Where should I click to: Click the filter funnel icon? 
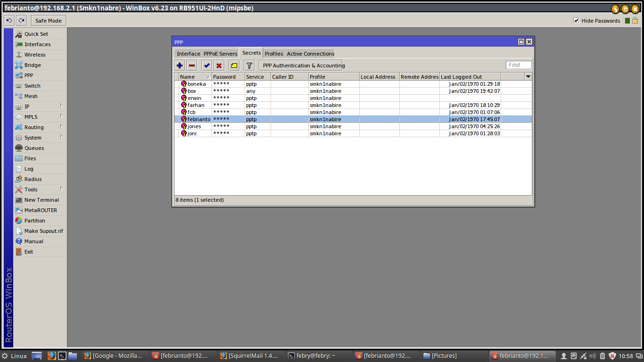point(249,66)
